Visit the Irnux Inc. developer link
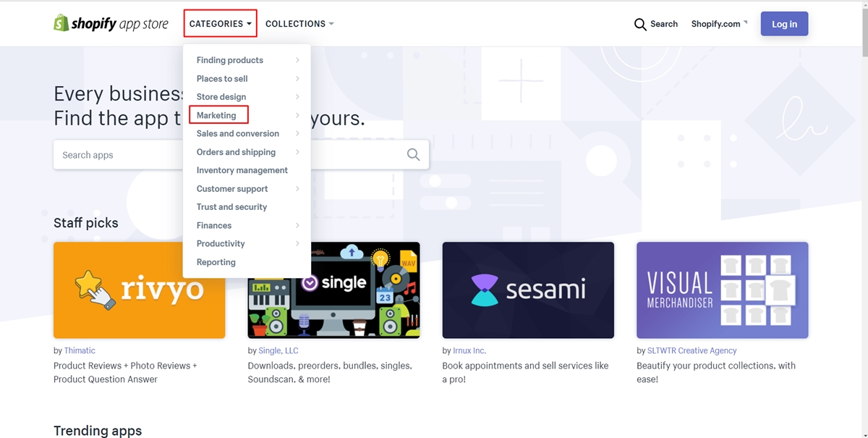868x438 pixels. point(469,350)
